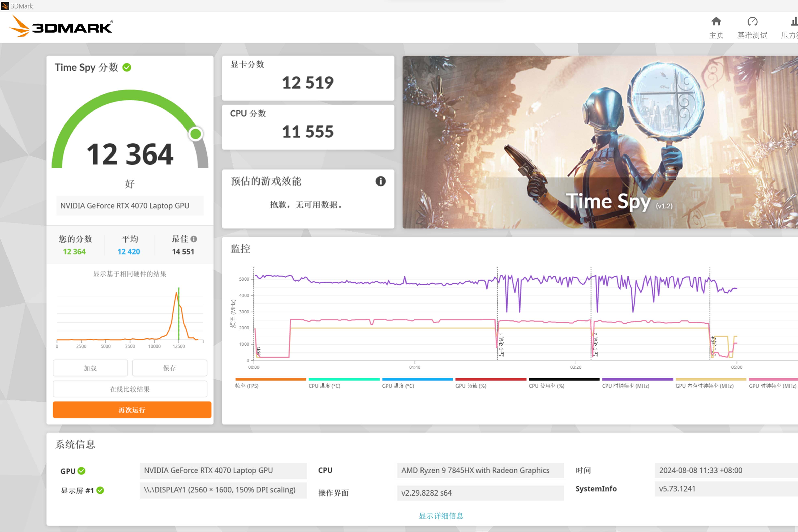Viewport: 798px width, 532px height.
Task: Click the 操作界面 version v2.29.8282 s64
Action: (481, 493)
